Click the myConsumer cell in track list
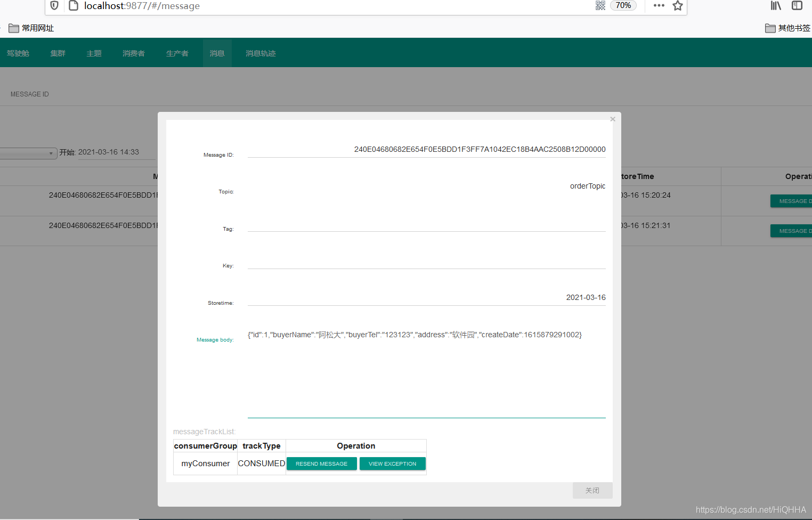This screenshot has height=520, width=812. pos(206,464)
